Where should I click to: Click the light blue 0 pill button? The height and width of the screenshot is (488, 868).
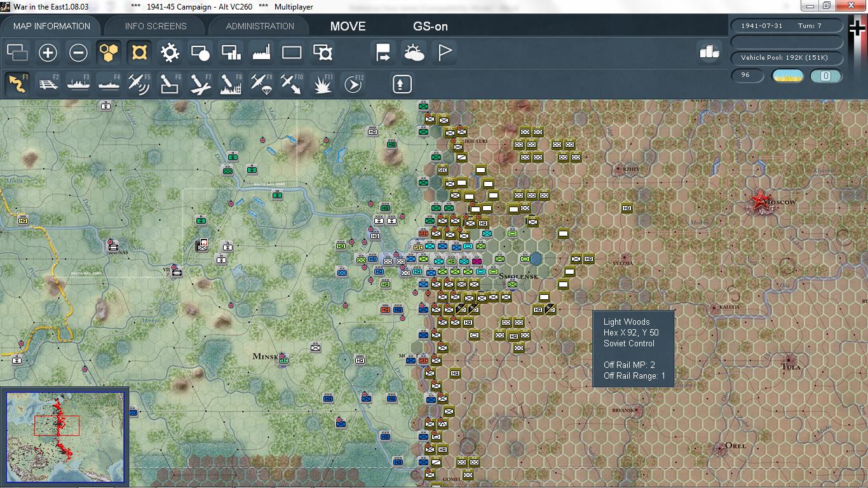[826, 76]
